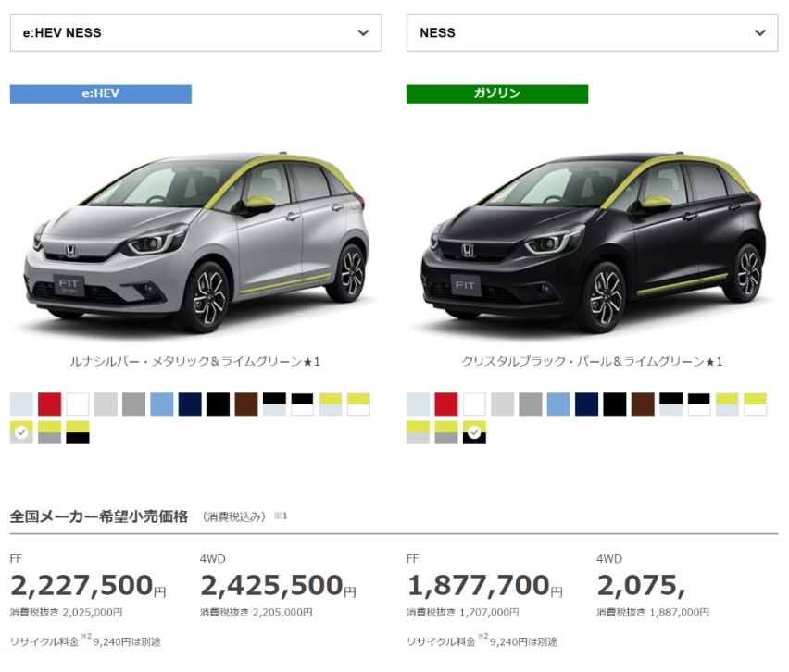Pick lime-over-gray two-tone swatch, gasoline NESS
The height and width of the screenshot is (672, 789).
pos(446,432)
